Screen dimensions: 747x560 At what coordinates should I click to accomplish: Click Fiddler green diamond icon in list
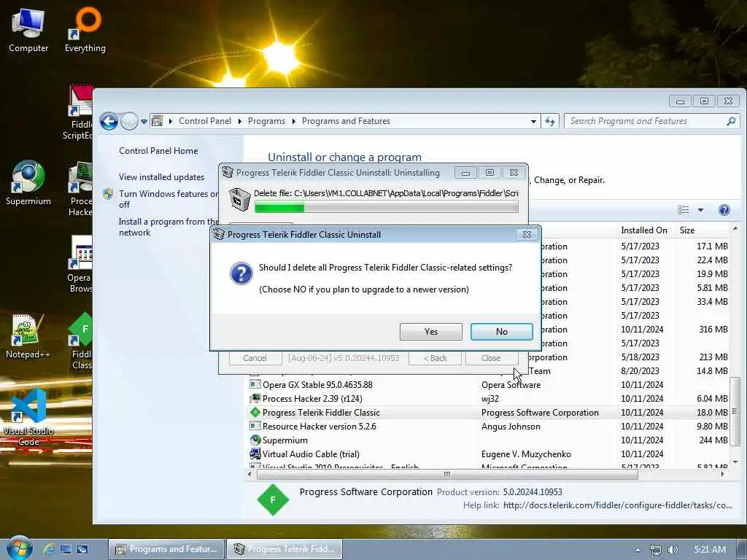(x=255, y=413)
